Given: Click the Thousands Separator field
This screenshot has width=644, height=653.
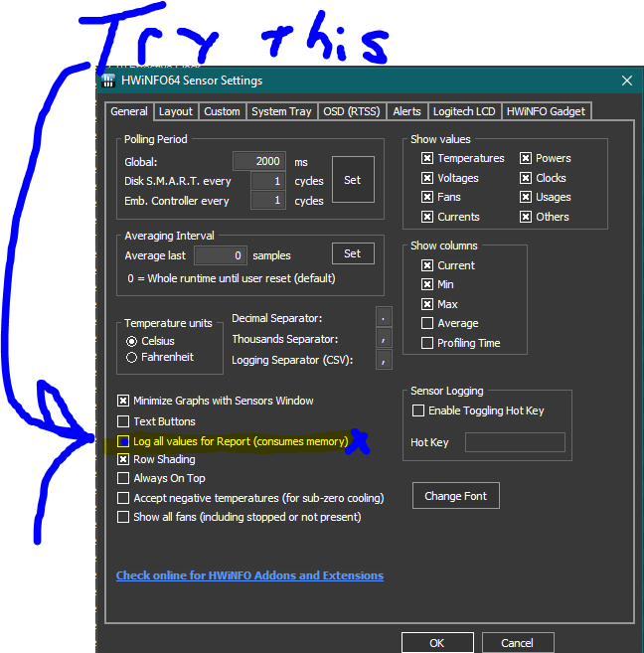Looking at the screenshot, I should click(384, 339).
